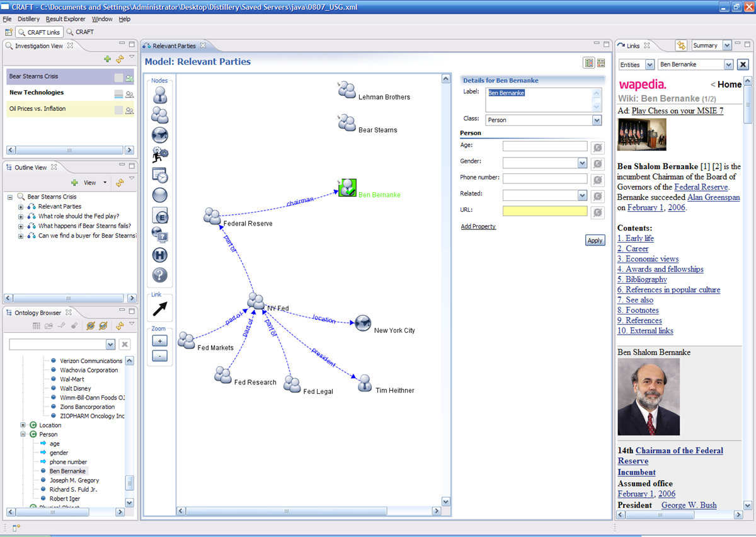Open the Related dropdown
Image resolution: width=756 pixels, height=537 pixels.
click(x=582, y=195)
